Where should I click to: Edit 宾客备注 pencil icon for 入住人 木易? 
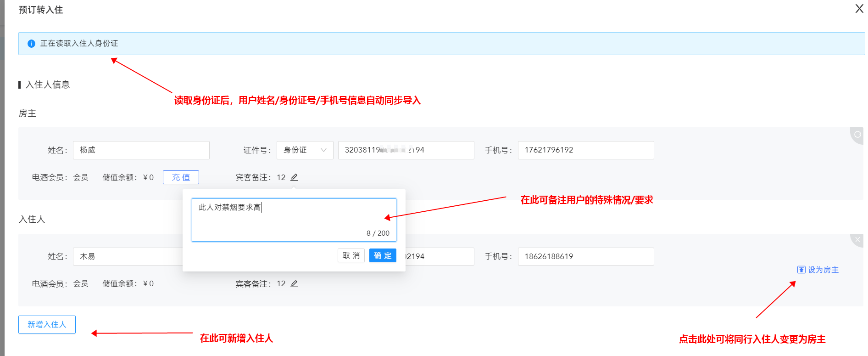(x=294, y=284)
